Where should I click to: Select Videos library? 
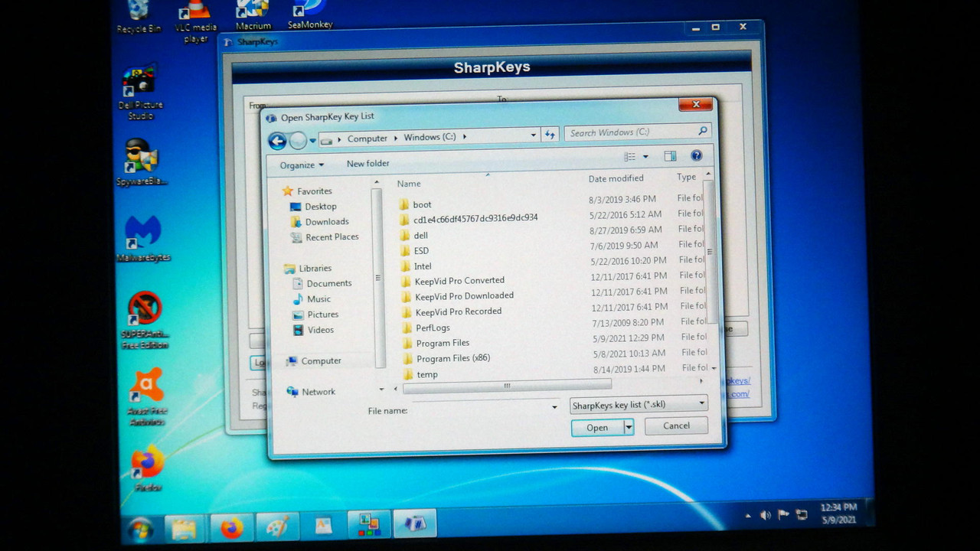(314, 330)
